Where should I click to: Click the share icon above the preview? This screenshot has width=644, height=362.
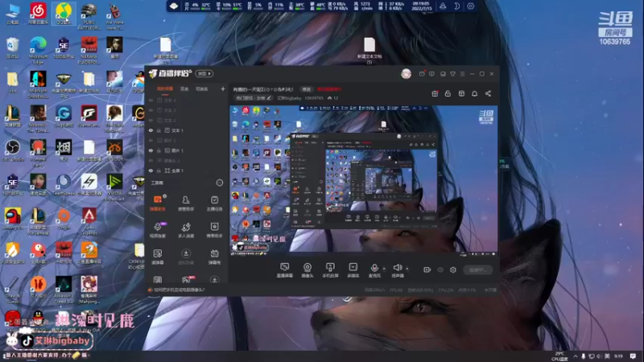488,93
